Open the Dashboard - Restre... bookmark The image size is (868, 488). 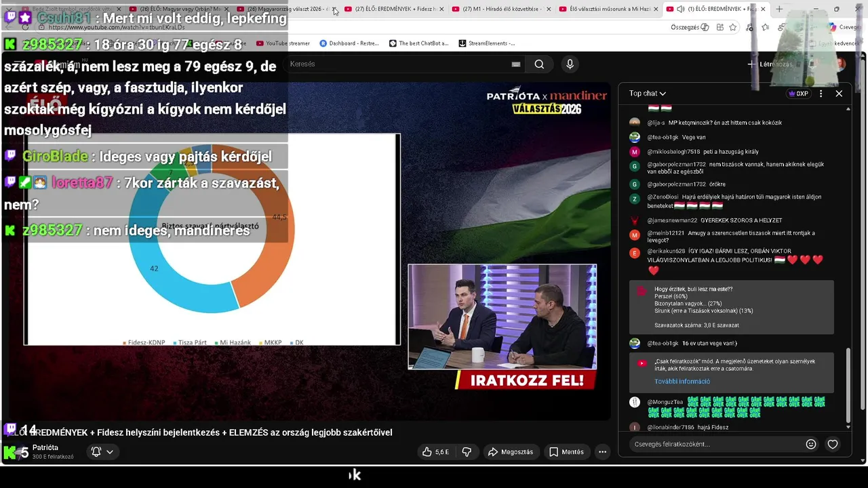349,43
